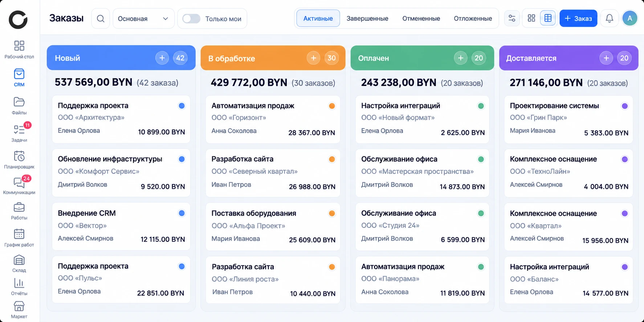Open Автоматизация продаж card of ООО «Горизонт»
The width and height of the screenshot is (644, 322).
pyautogui.click(x=273, y=119)
